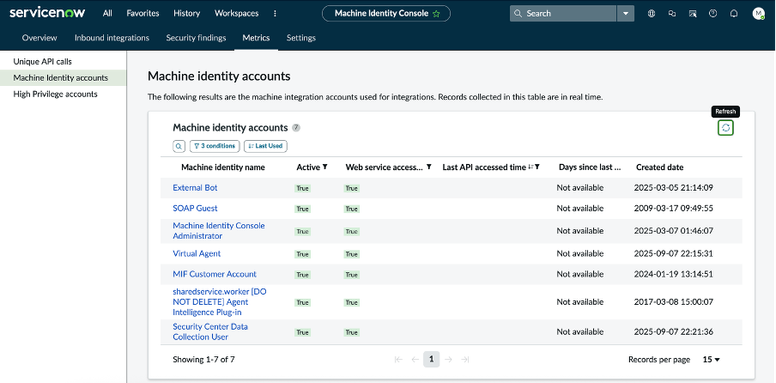Viewport: 776px width, 383px height.
Task: Open the user profile avatar
Action: 758,14
